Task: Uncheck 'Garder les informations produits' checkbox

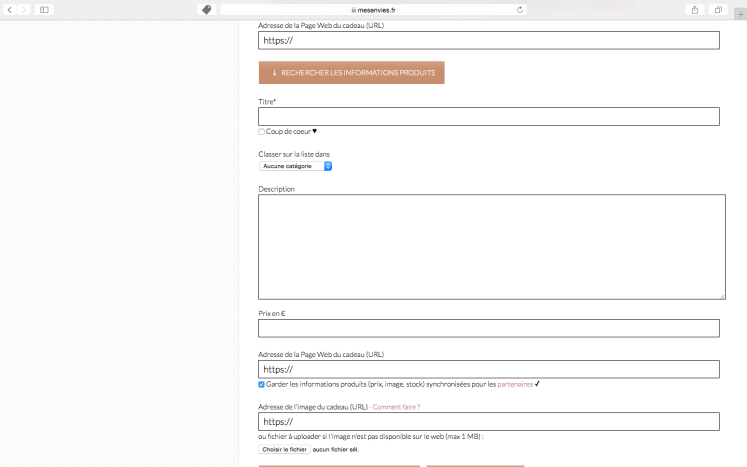Action: 262,384
